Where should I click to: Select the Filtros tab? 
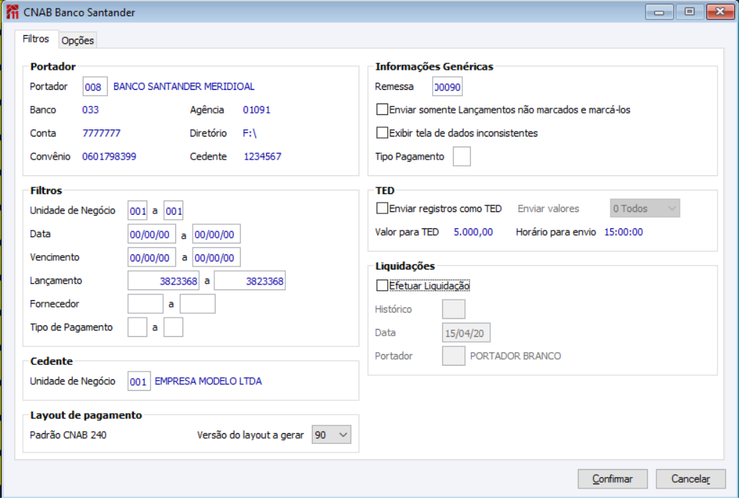pos(35,40)
